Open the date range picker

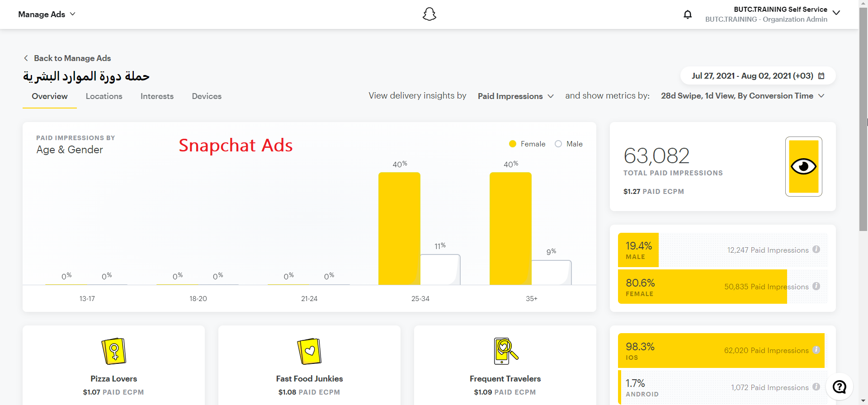pyautogui.click(x=758, y=76)
